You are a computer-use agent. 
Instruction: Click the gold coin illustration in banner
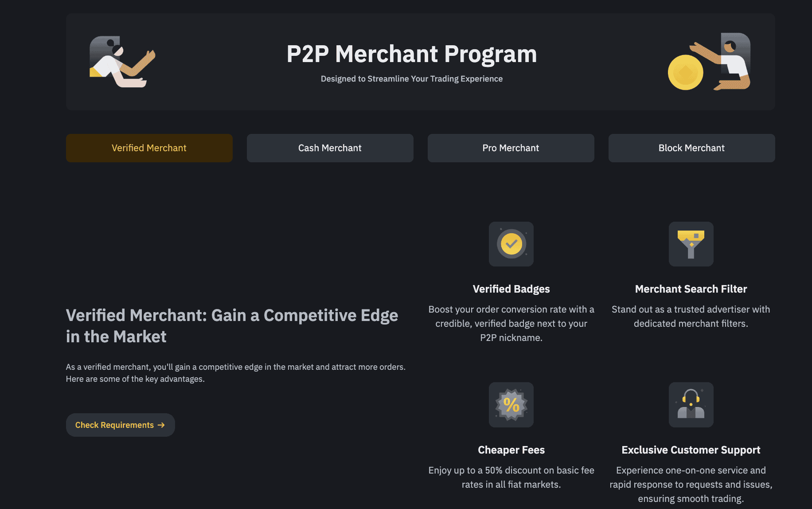tap(685, 72)
